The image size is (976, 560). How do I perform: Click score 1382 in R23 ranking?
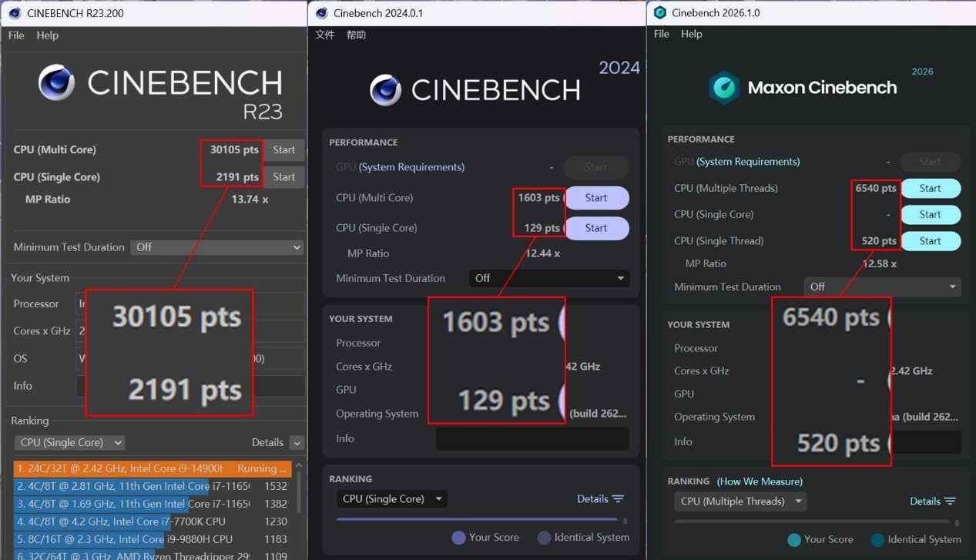tap(276, 504)
